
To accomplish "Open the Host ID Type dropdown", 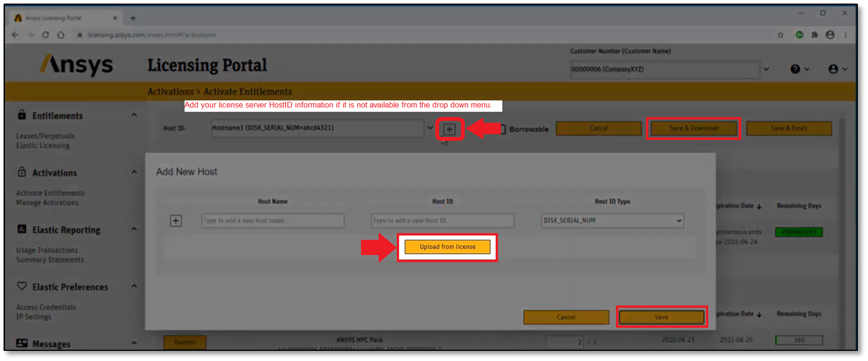I will point(612,221).
